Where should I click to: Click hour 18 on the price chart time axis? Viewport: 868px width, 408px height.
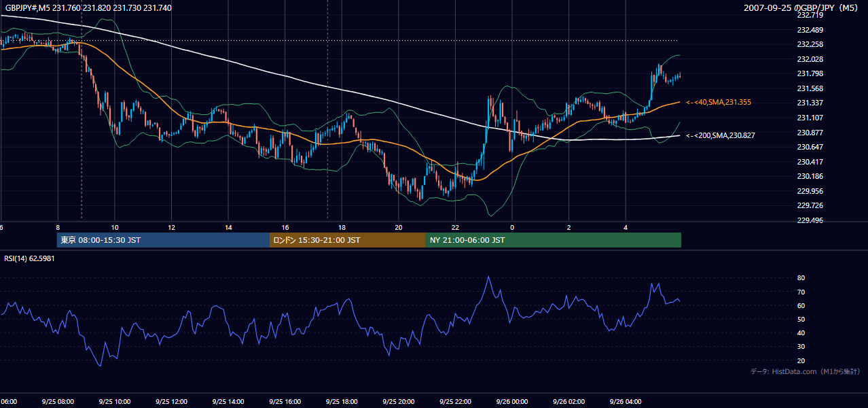[342, 228]
